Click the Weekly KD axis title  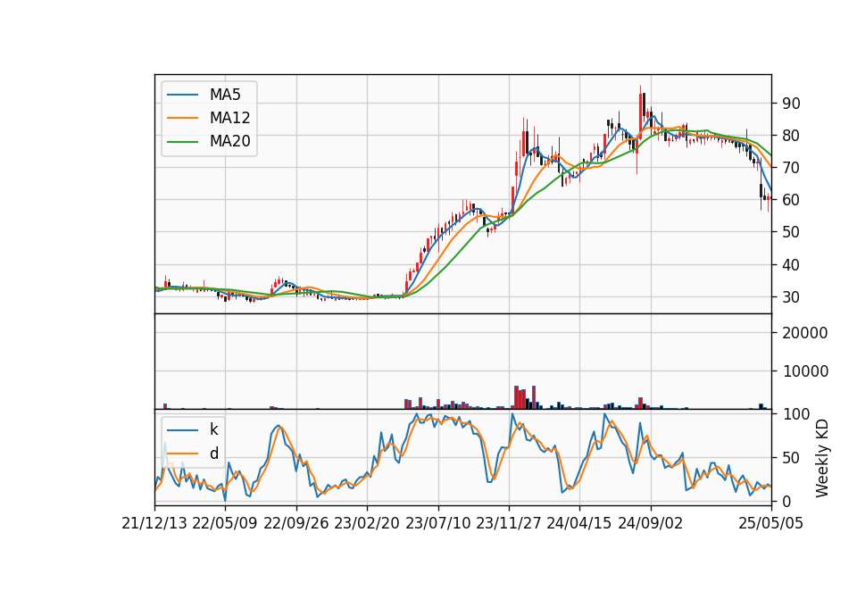(822, 458)
